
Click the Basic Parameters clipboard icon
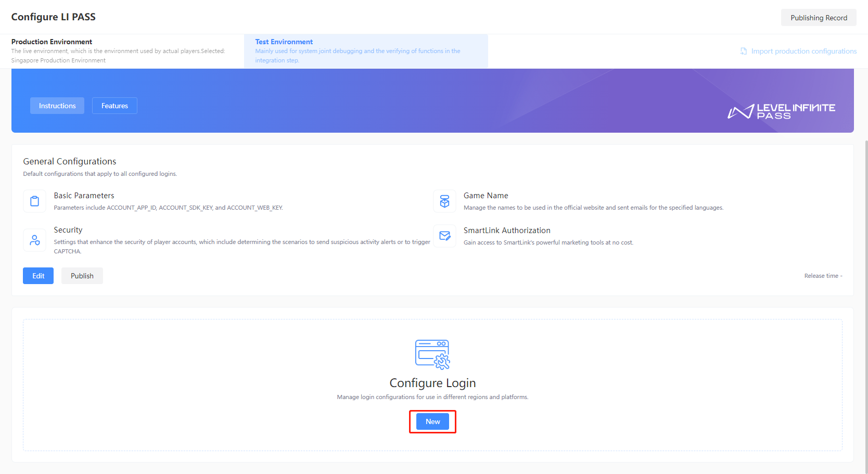(x=35, y=201)
